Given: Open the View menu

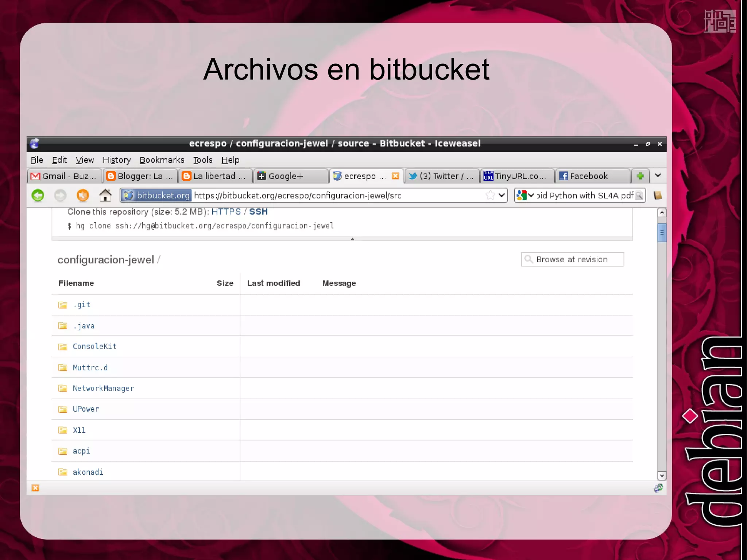Looking at the screenshot, I should [85, 160].
